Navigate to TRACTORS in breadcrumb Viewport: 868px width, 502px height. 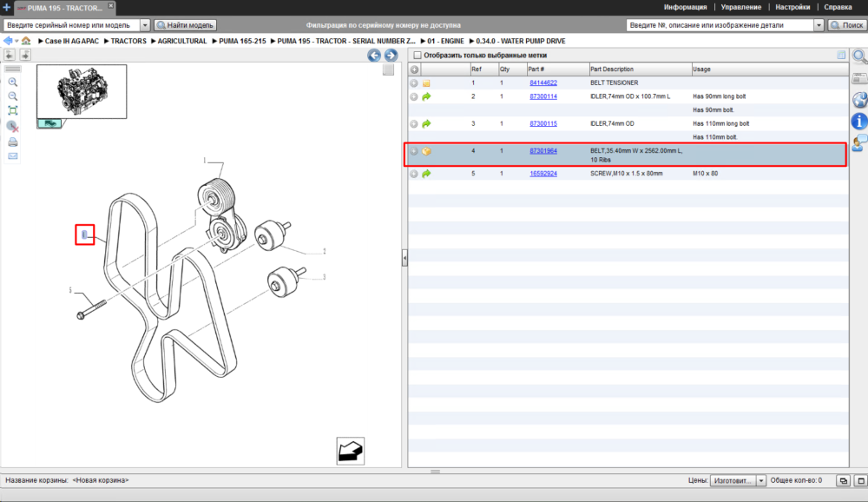[x=128, y=41]
